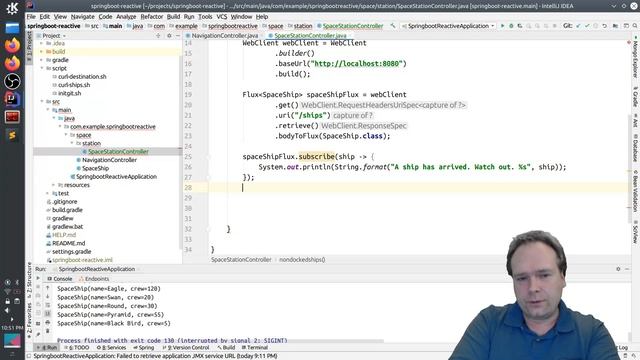
Task: Select SpaceShip class in project tree
Action: (x=96, y=168)
